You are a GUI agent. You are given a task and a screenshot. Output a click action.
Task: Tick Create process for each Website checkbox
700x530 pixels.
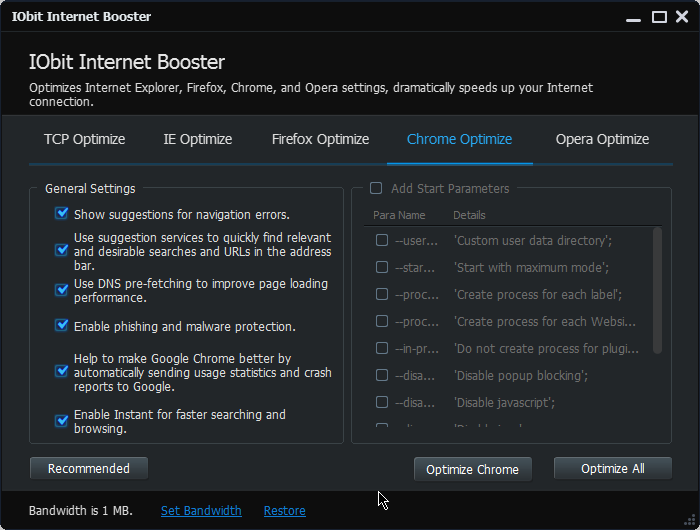(382, 321)
